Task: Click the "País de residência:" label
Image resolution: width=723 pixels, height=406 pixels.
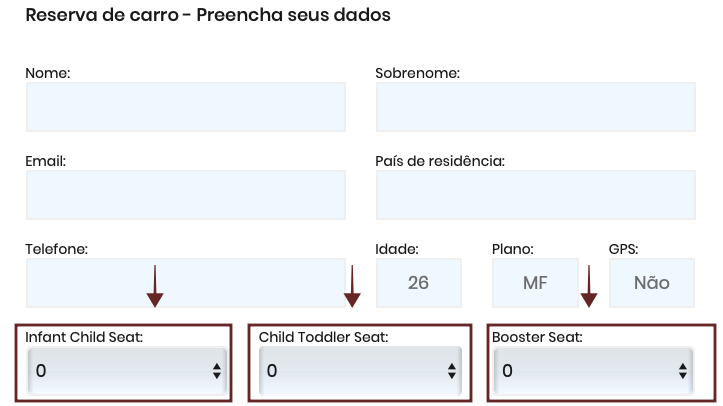Action: [x=439, y=161]
